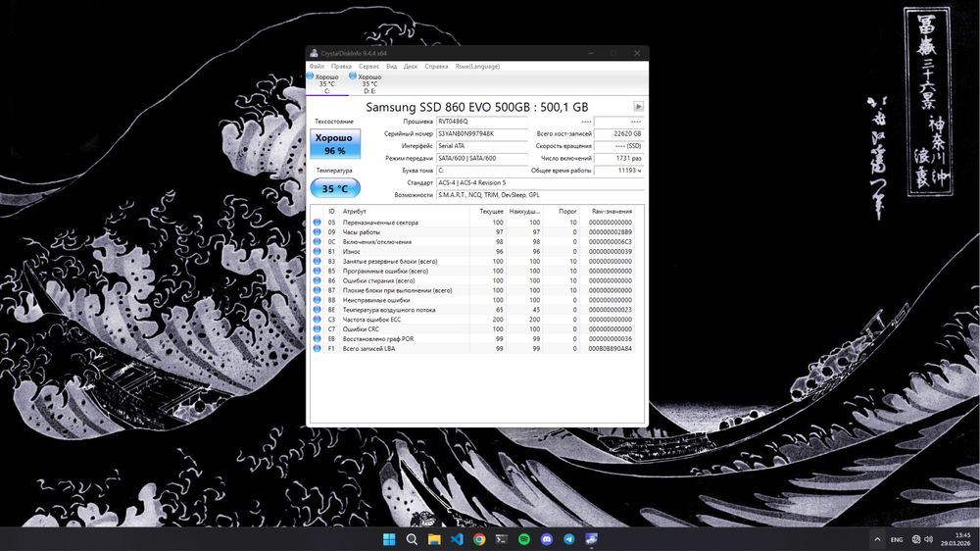Select the Переназначенные сектора attribute text

(x=380, y=223)
